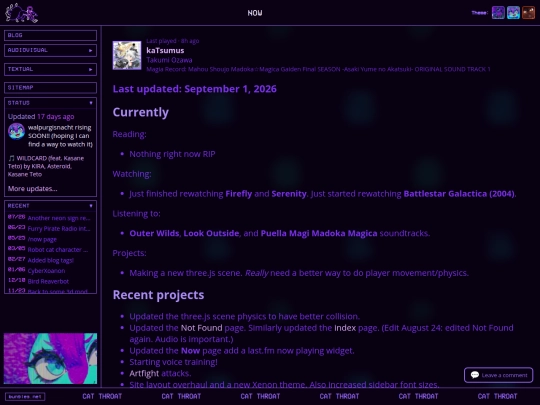Open the '/now page' recent post
Viewport: 540px width, 405px height.
42,239
